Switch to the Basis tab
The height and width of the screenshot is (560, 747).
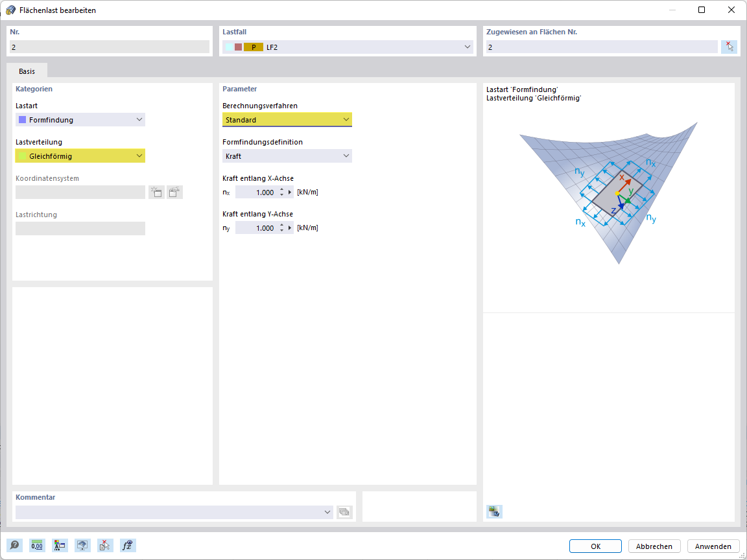click(27, 71)
